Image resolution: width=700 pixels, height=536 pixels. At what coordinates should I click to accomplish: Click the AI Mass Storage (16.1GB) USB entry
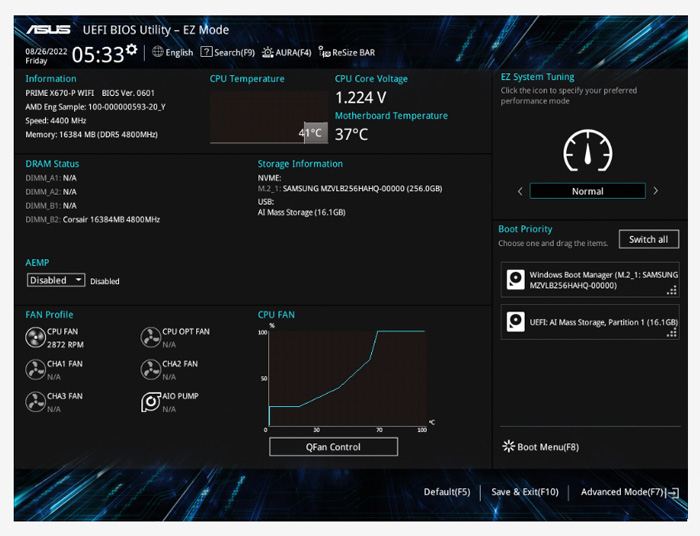click(x=301, y=212)
